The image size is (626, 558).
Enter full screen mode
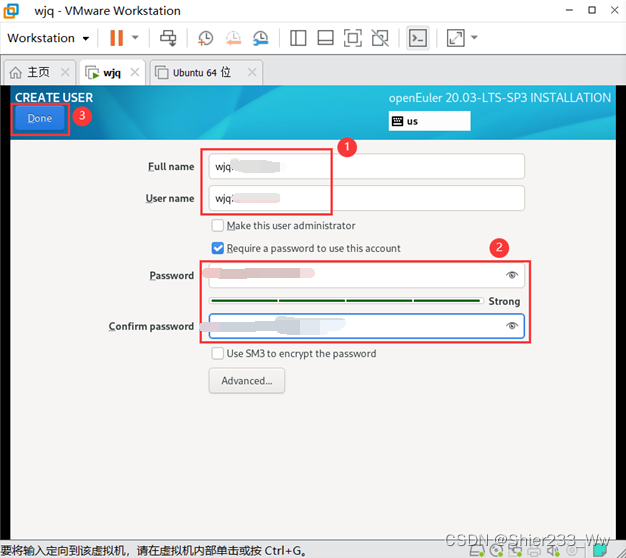(353, 38)
